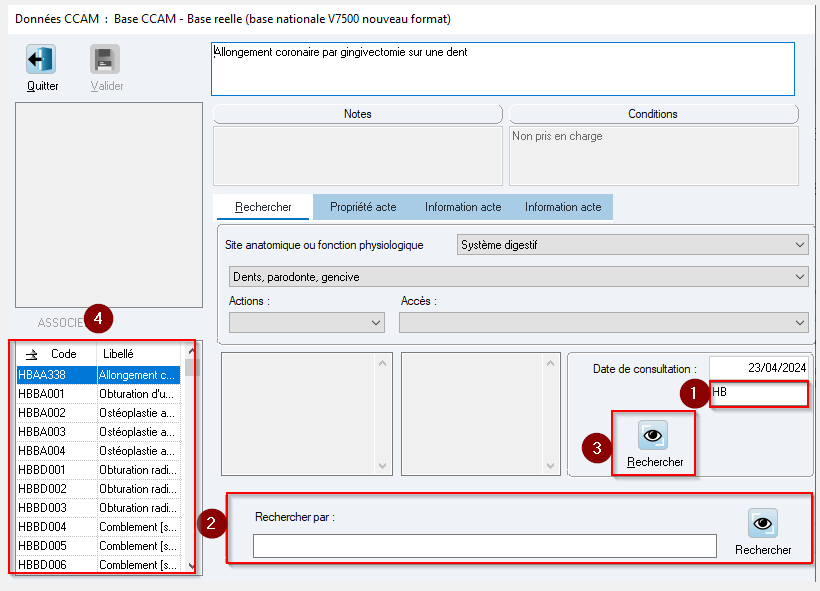Screen dimensions: 820x591
Task: Open the Actions dropdown
Action: pos(306,323)
